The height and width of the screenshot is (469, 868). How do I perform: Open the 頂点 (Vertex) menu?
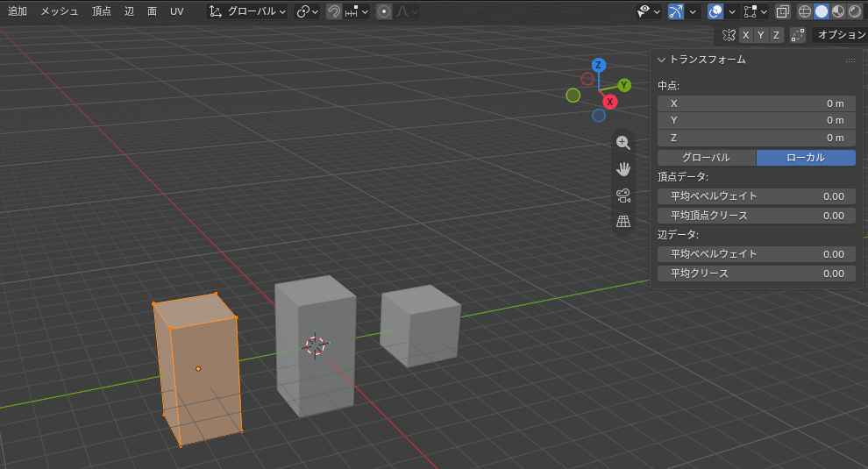102,11
